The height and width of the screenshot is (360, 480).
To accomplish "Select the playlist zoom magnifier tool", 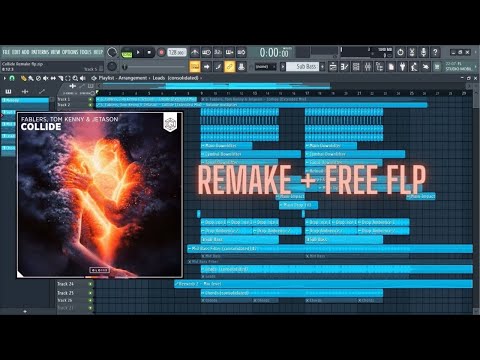I will click(x=75, y=78).
